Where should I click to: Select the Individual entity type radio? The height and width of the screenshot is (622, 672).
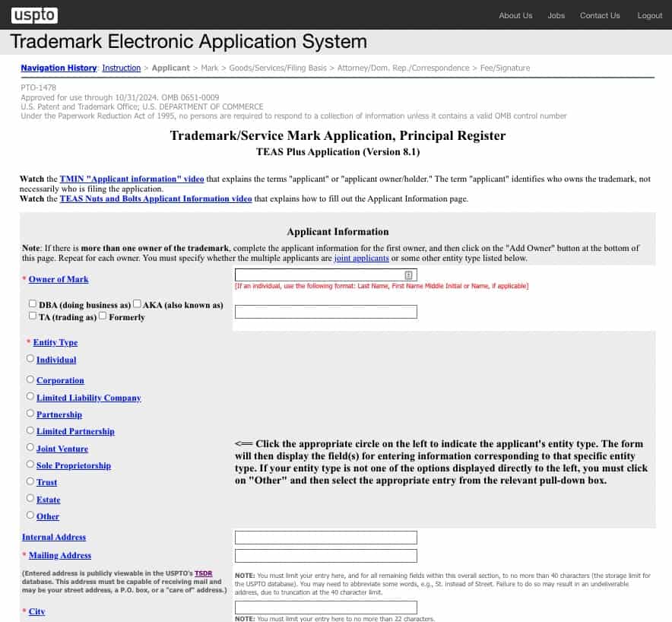pos(30,358)
